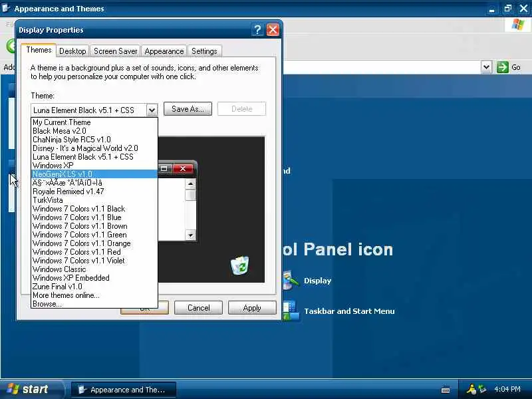Close the Display Properties dialog

coord(273,30)
